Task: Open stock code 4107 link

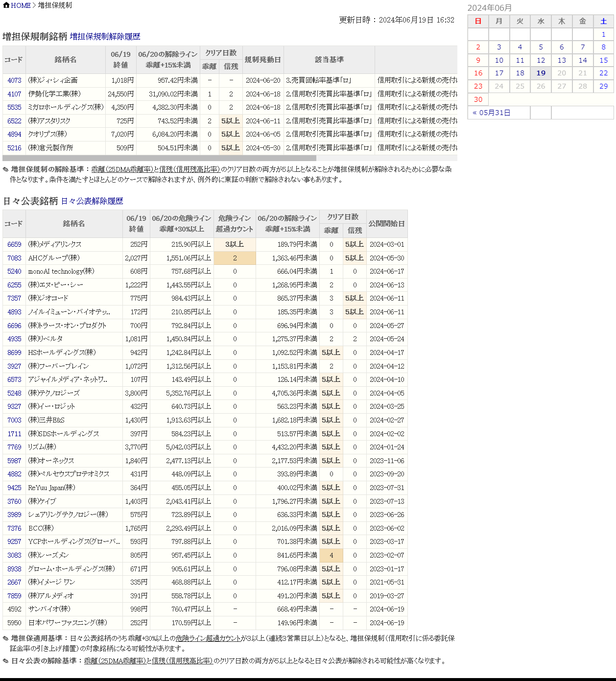Action: 14,94
